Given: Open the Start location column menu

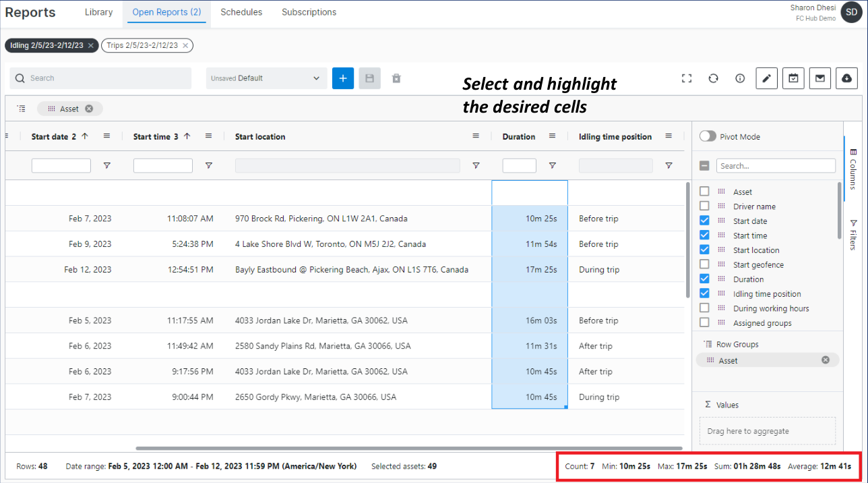Looking at the screenshot, I should click(476, 136).
